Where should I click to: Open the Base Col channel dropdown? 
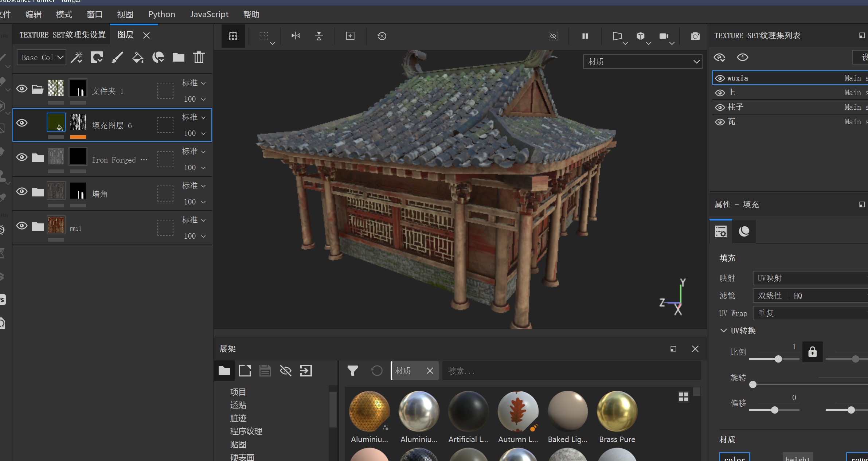[x=42, y=58]
